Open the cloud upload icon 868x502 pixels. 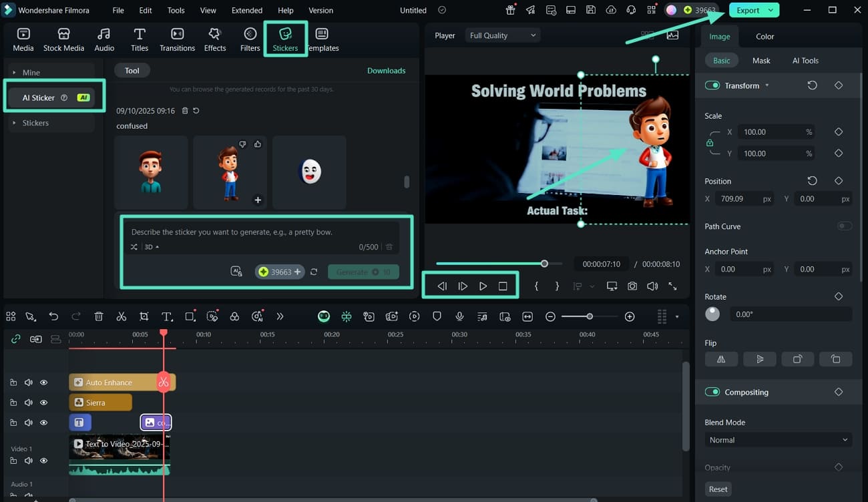[611, 10]
